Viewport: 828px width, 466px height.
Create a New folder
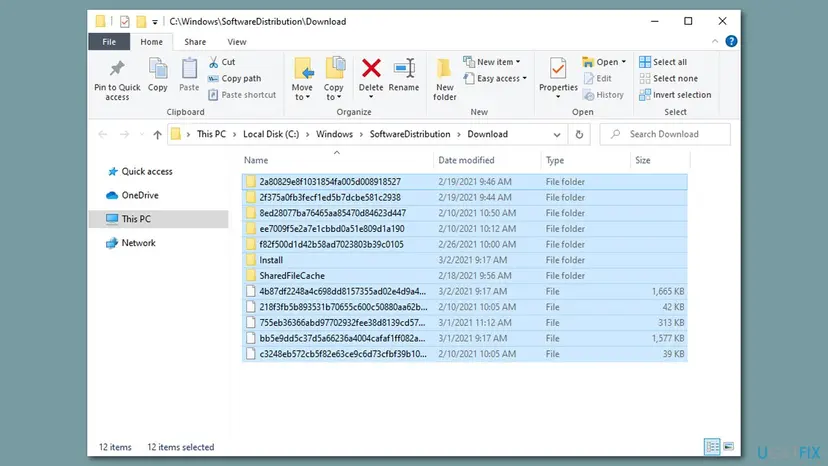445,79
